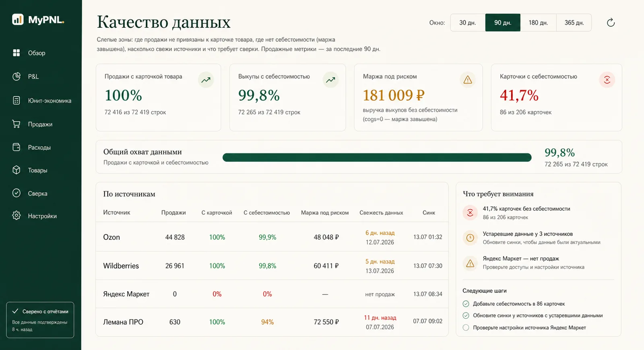Click the 6 дн. назад freshness text

380,233
